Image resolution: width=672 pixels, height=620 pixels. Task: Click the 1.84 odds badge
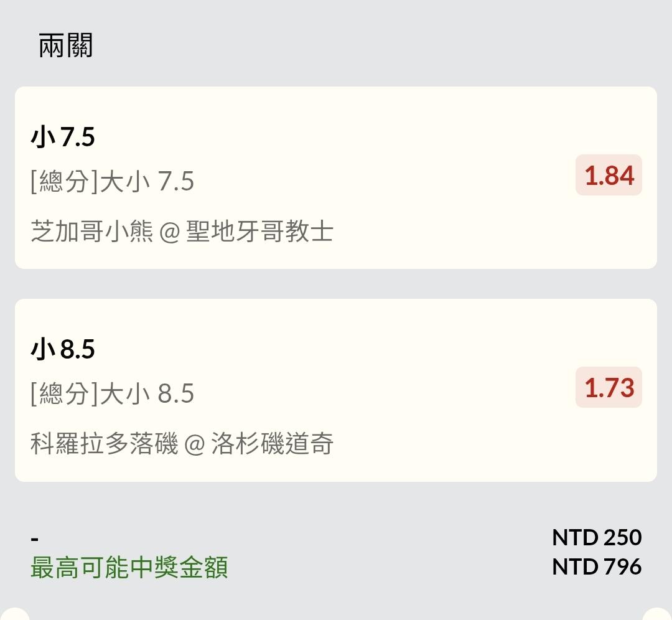[609, 176]
